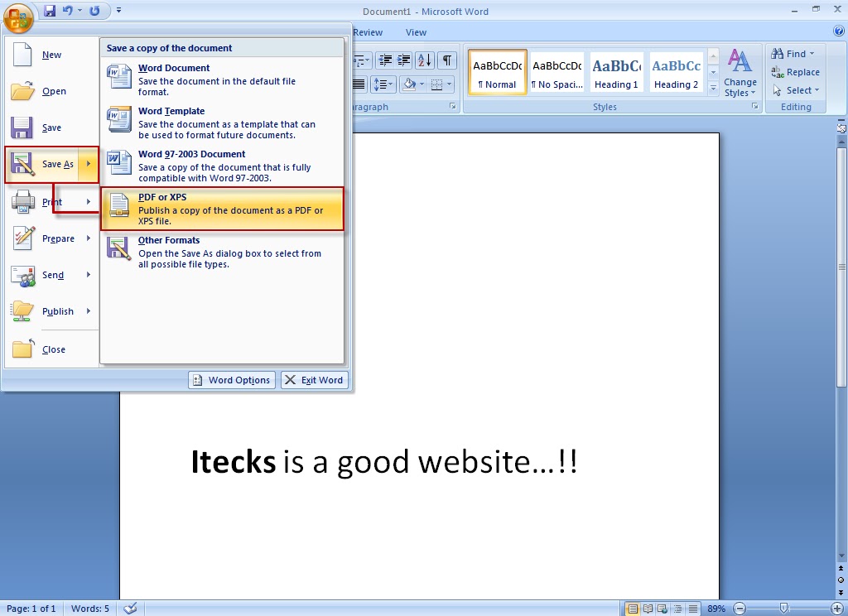Expand the Print submenu arrow
This screenshot has width=848, height=616.
[x=89, y=202]
